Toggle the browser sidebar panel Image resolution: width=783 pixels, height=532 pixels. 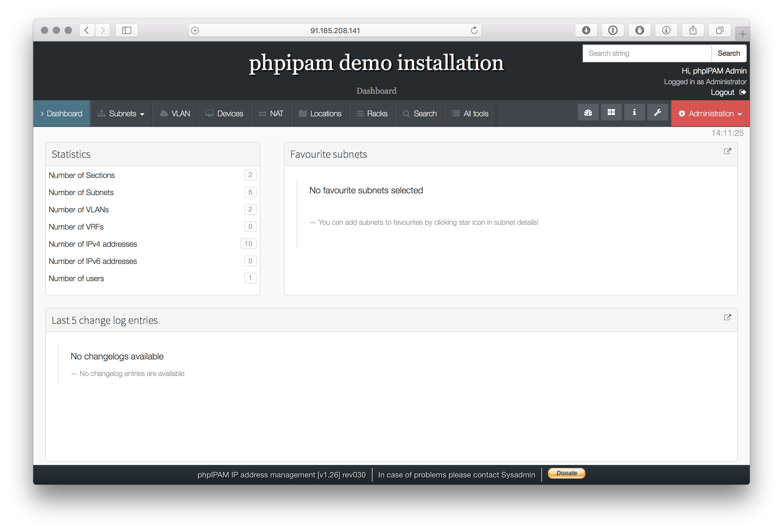(126, 30)
